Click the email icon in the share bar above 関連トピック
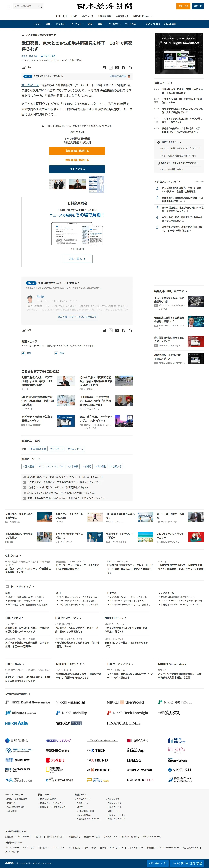The image size is (209, 868). pyautogui.click(x=104, y=331)
